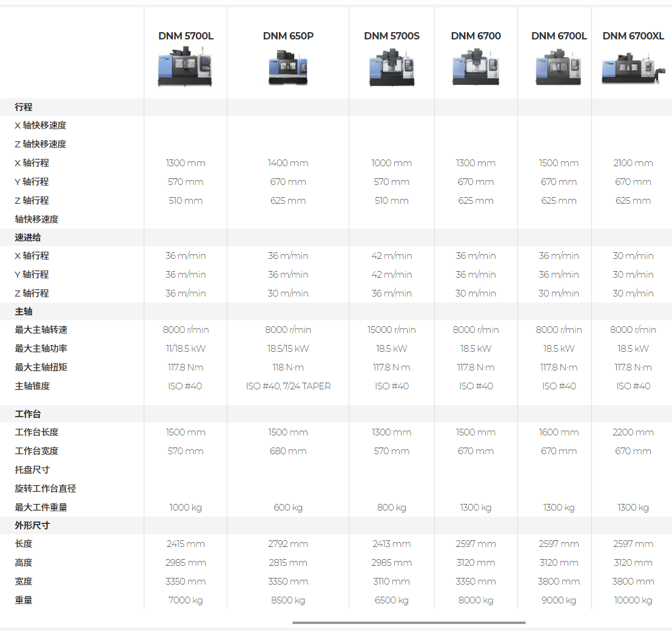Click the Z 轴快移速度 row label
672x644 pixels.
pyautogui.click(x=40, y=144)
